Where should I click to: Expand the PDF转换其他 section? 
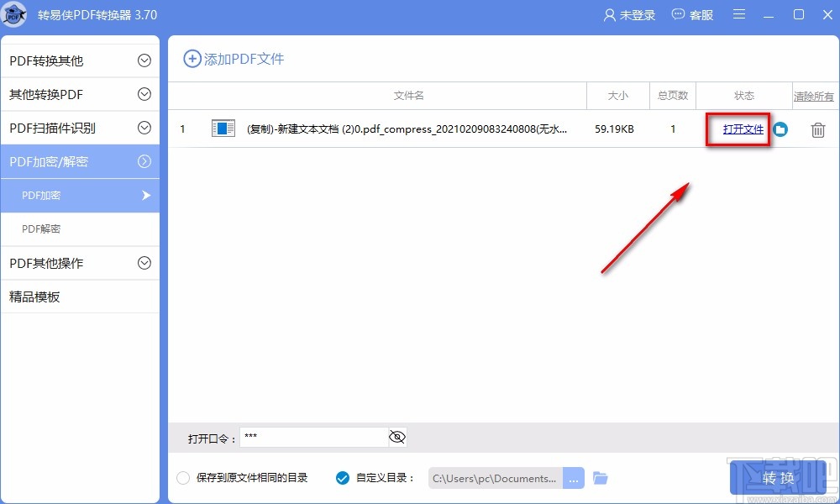click(x=80, y=60)
